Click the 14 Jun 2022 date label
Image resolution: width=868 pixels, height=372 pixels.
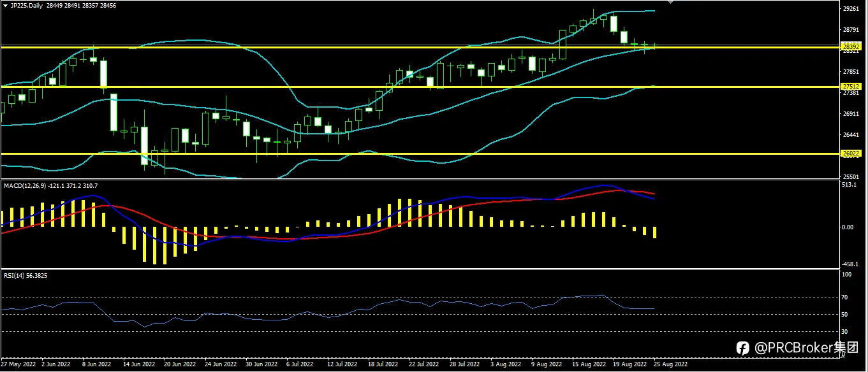coord(139,365)
